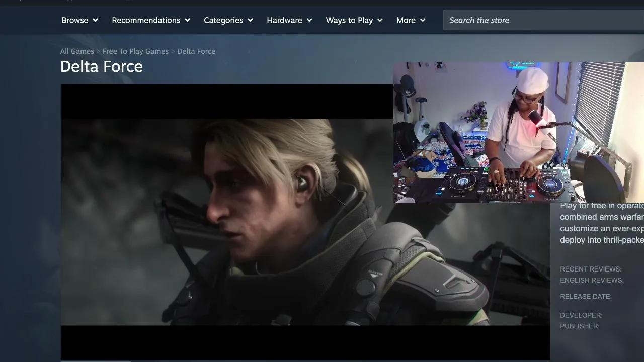The image size is (644, 362).
Task: Expand the Recommendations dropdown
Action: pos(151,20)
